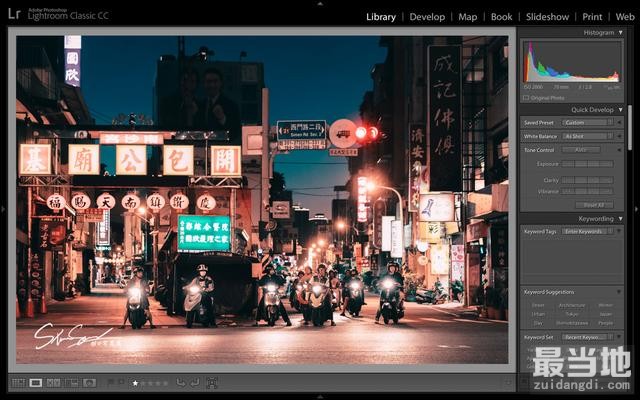Screen dimensions: 640x400
Task: Open People view in the toolbar
Action: [x=90, y=383]
